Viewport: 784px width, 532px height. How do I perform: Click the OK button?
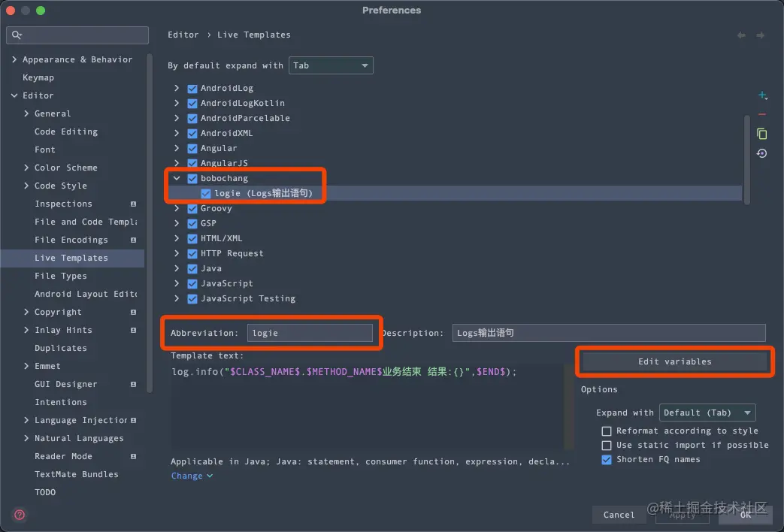pyautogui.click(x=746, y=515)
